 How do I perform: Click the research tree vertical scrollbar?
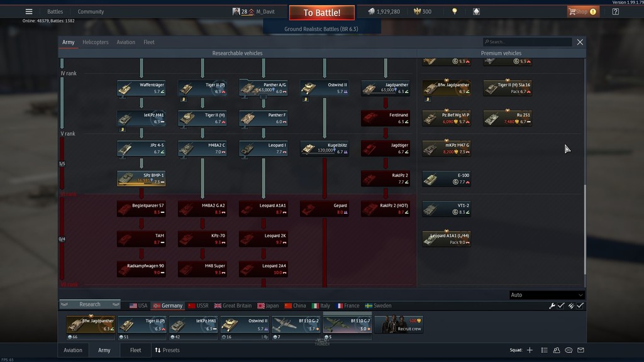(x=585, y=230)
